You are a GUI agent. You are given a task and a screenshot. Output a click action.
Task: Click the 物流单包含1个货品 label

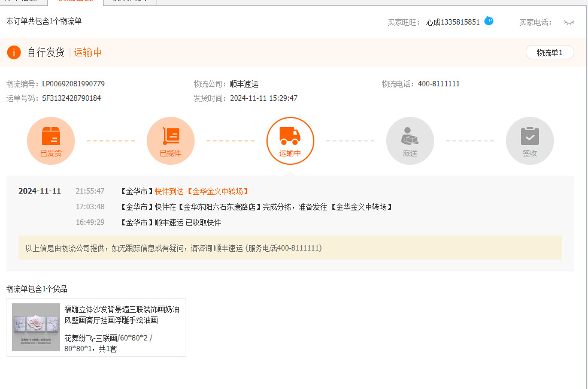37,289
